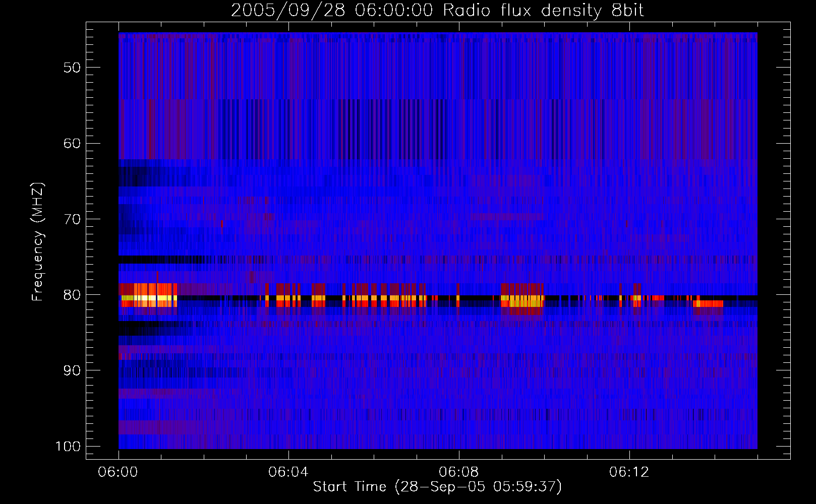Viewport: 816px width, 504px height.
Task: Select the 100 MHz frequency tick label
Action: pos(68,447)
